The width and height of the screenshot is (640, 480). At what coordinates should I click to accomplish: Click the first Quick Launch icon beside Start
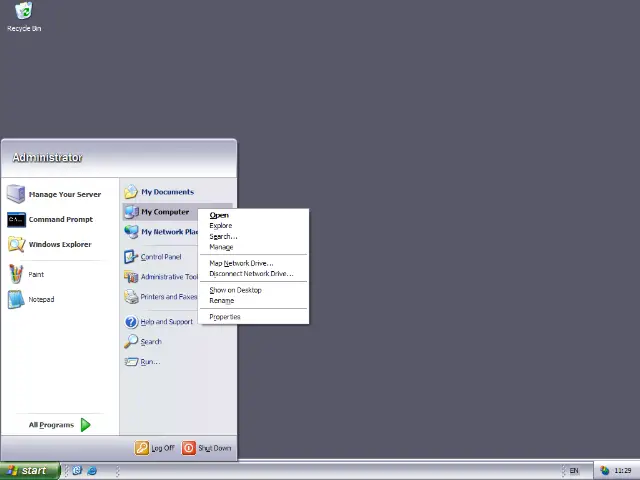tap(77, 470)
